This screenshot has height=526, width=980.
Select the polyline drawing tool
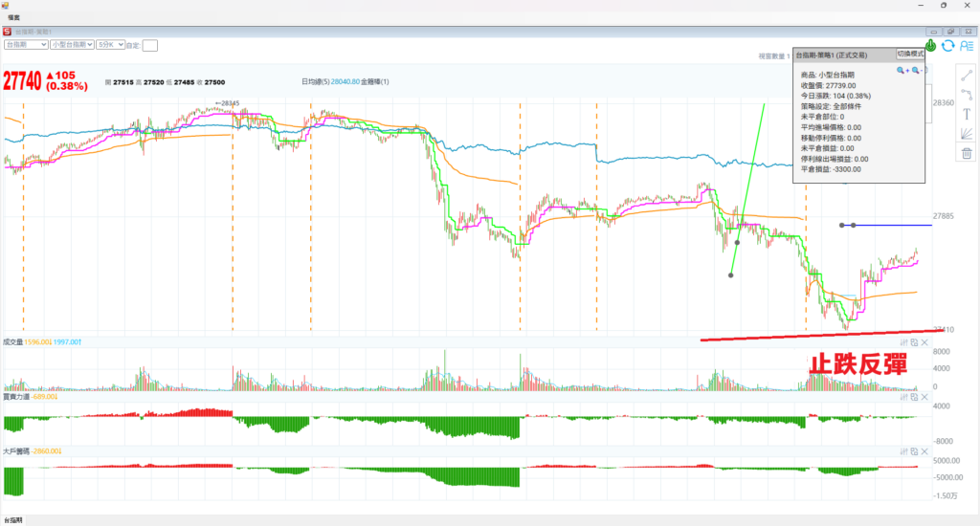[967, 95]
